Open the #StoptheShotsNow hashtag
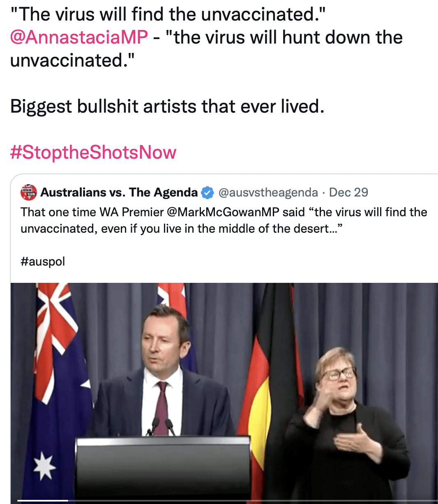The image size is (438, 504). click(x=93, y=153)
